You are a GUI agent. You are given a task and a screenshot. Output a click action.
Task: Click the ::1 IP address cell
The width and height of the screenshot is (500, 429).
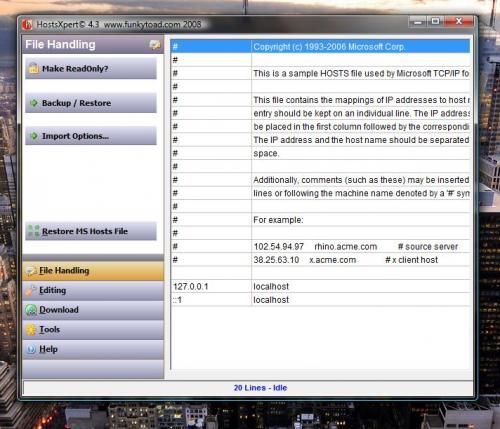[211, 300]
